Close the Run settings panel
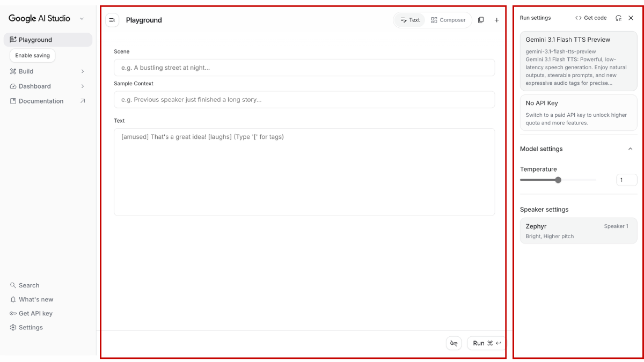This screenshot has height=362, width=644. 631,18
